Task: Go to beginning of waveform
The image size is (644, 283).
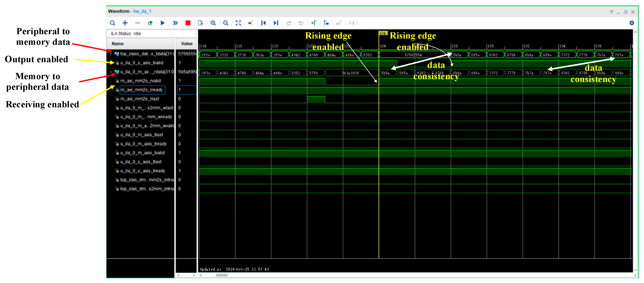Action: pyautogui.click(x=263, y=23)
